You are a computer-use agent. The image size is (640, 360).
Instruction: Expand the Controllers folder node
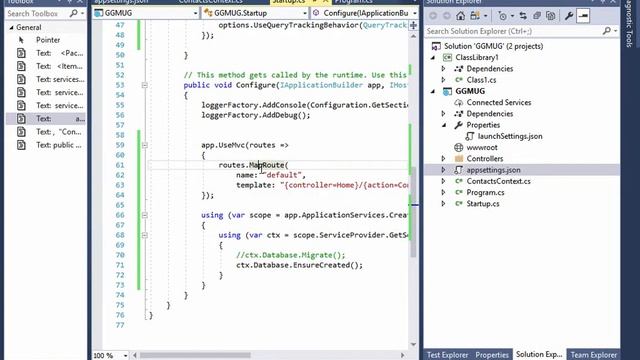[x=443, y=158]
